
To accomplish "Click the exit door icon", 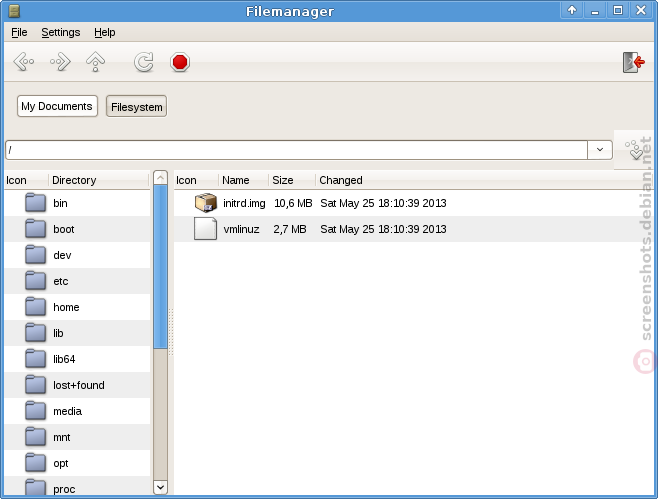I will [x=634, y=63].
